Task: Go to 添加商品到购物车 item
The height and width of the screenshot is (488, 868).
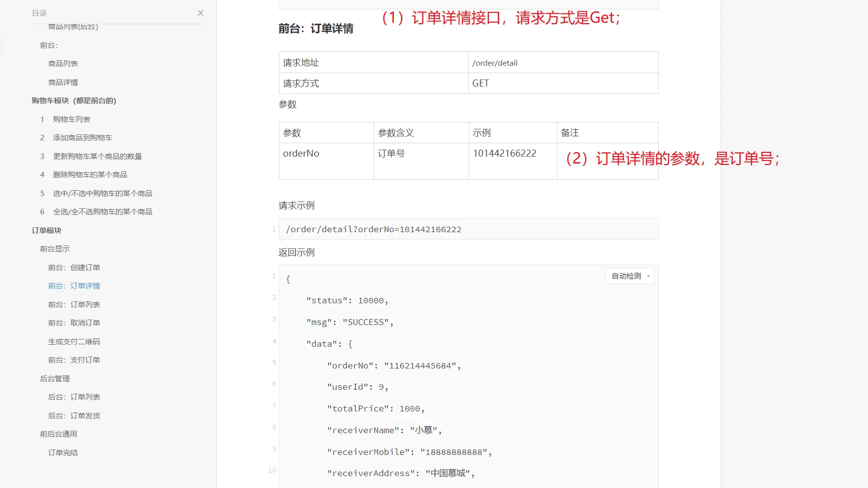Action: click(82, 138)
